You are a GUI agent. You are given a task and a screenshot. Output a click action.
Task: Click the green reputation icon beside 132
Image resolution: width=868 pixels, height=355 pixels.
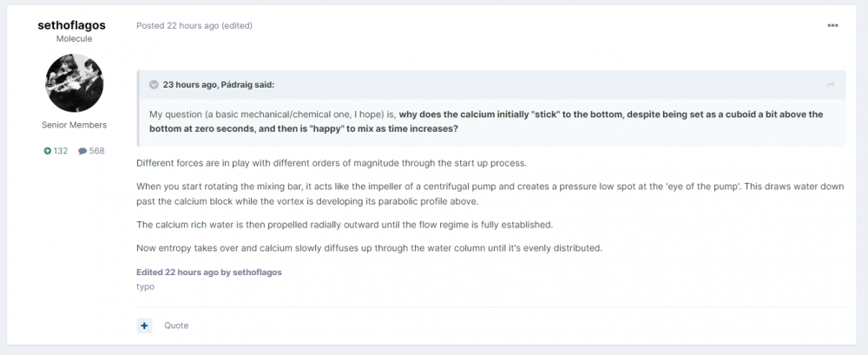click(48, 151)
